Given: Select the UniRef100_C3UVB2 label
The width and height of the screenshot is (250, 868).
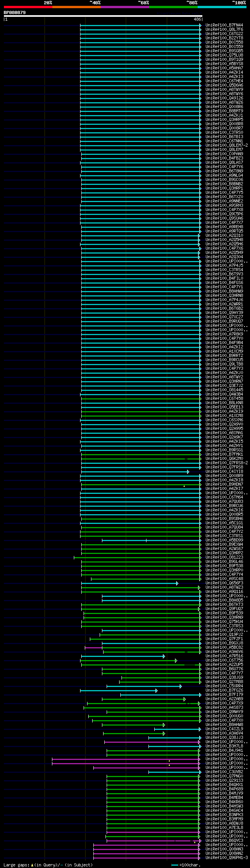Looking at the screenshot, I should 224,772.
